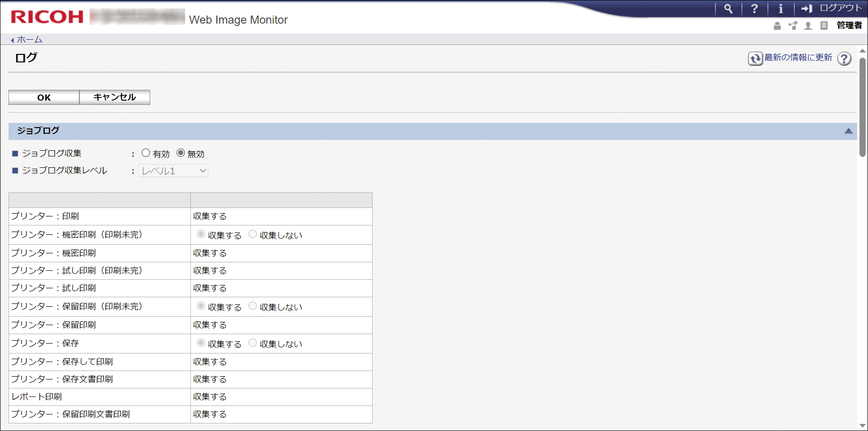Click the OK button
The width and height of the screenshot is (868, 431).
pyautogui.click(x=44, y=97)
